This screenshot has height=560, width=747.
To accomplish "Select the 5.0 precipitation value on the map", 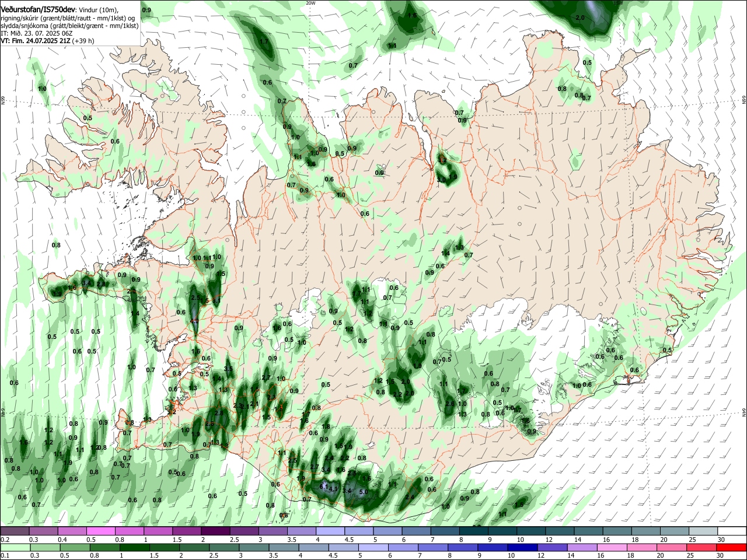I will point(364,492).
